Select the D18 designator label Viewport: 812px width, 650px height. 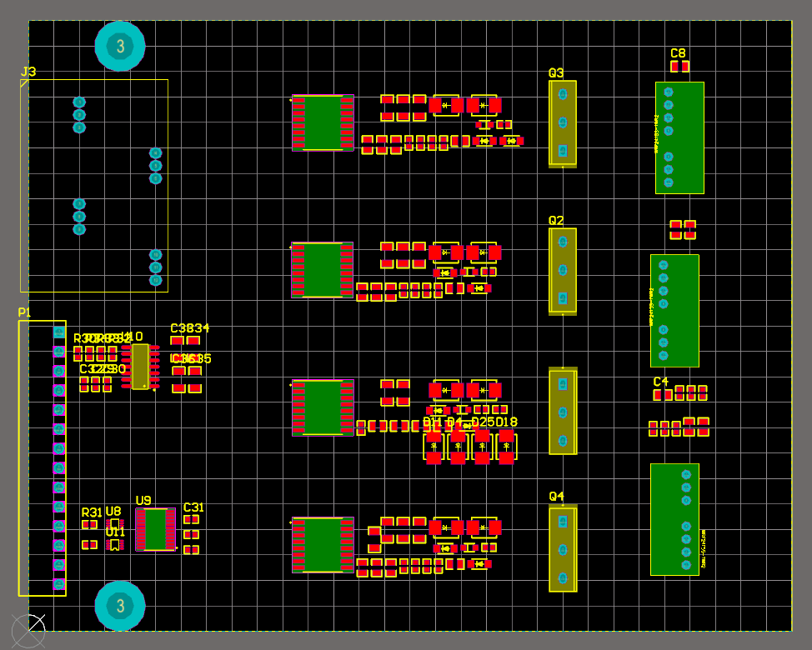point(507,422)
